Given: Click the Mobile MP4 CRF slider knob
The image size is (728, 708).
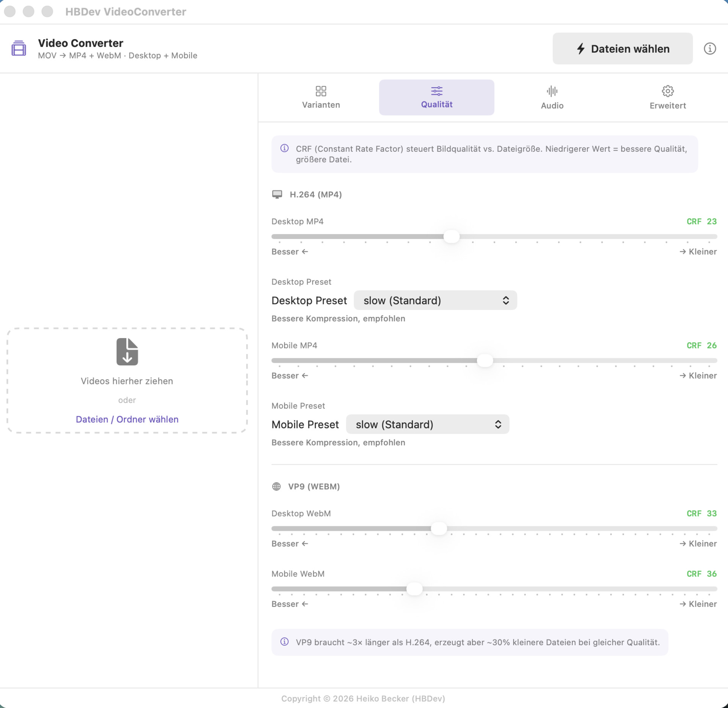Looking at the screenshot, I should (485, 360).
